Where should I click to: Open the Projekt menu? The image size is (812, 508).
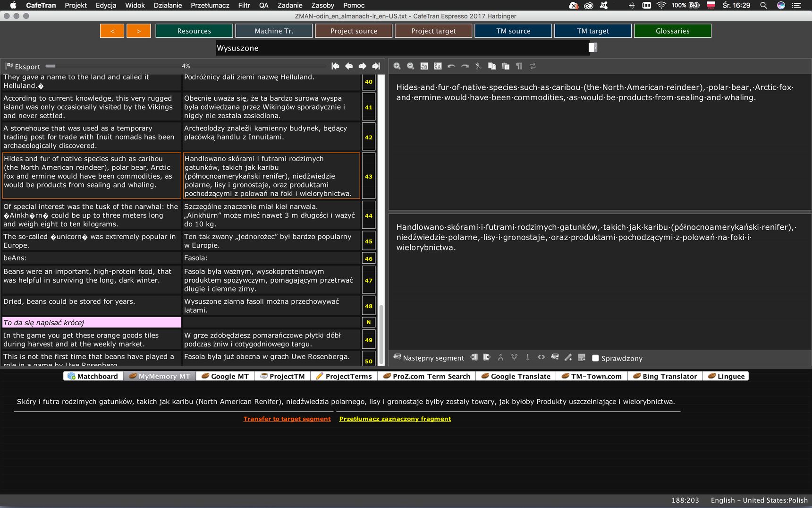click(x=76, y=5)
